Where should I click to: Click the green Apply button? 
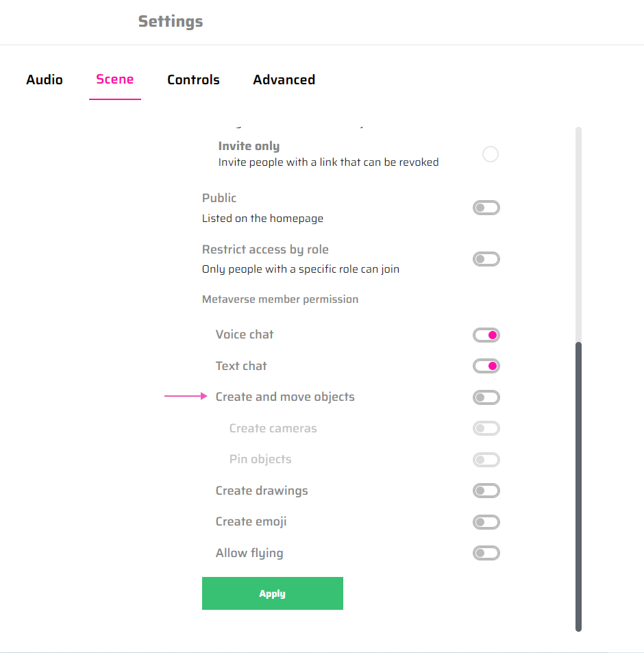point(272,593)
